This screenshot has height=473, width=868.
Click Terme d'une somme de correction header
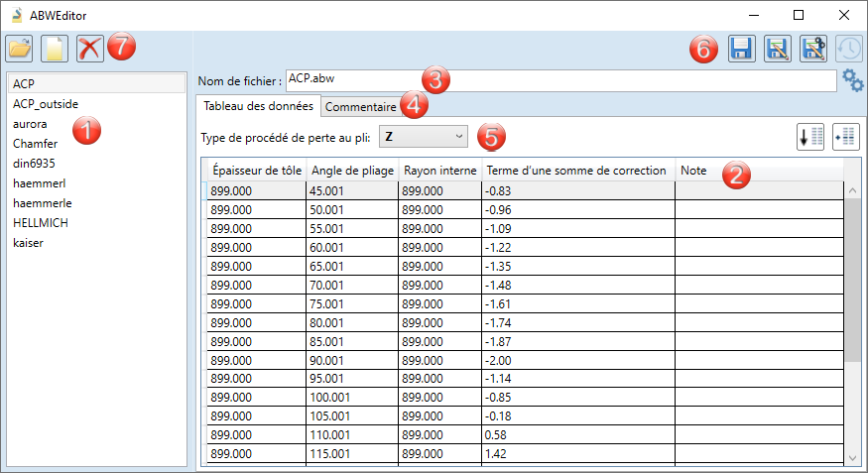[578, 171]
